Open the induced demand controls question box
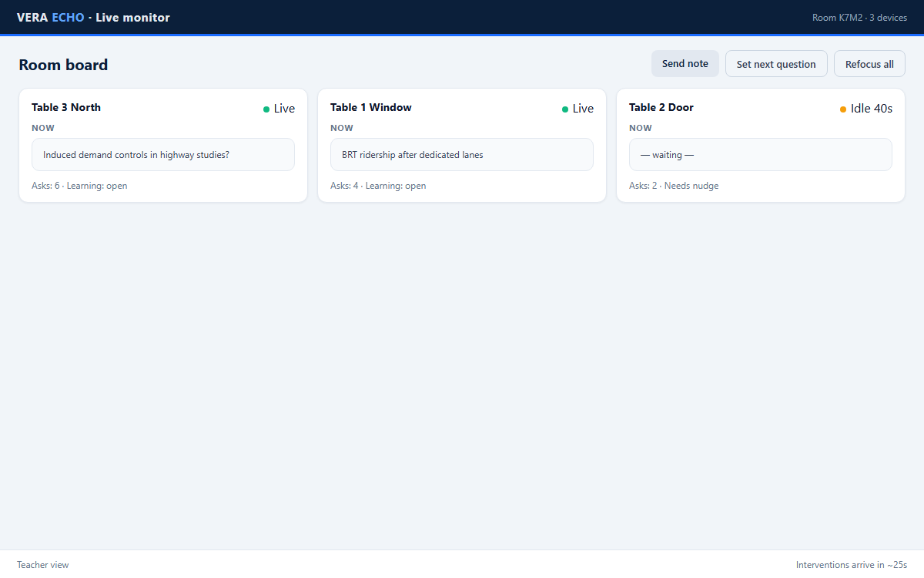 point(163,155)
